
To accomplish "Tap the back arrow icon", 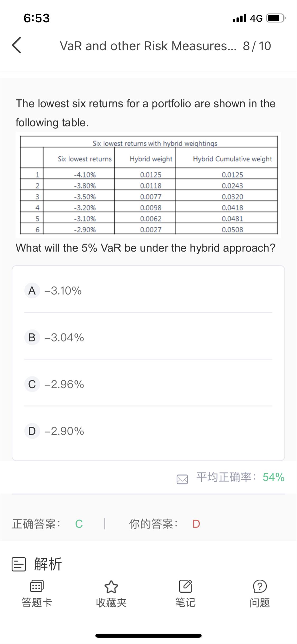I will tap(16, 45).
